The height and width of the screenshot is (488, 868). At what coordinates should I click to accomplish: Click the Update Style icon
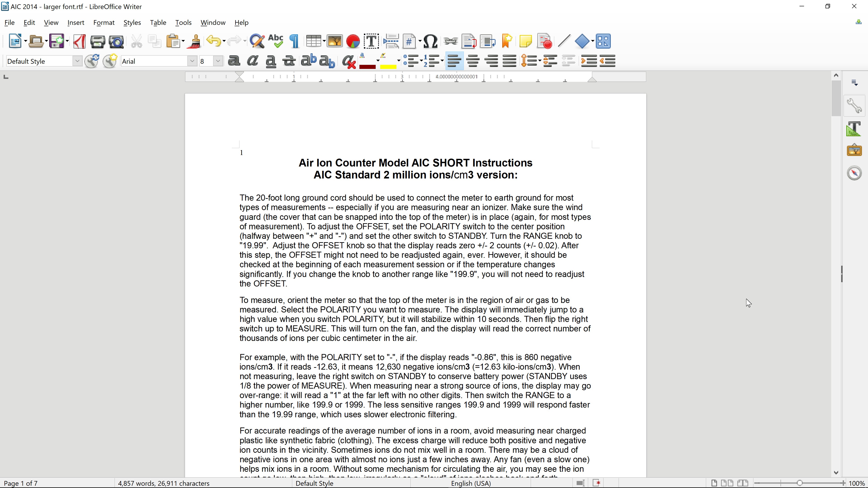coord(92,61)
